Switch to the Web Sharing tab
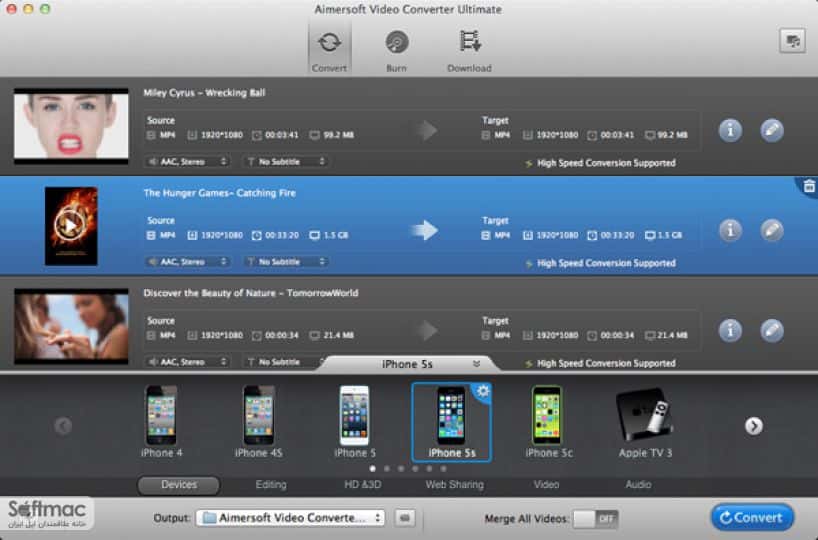This screenshot has width=818, height=540. coord(454,485)
